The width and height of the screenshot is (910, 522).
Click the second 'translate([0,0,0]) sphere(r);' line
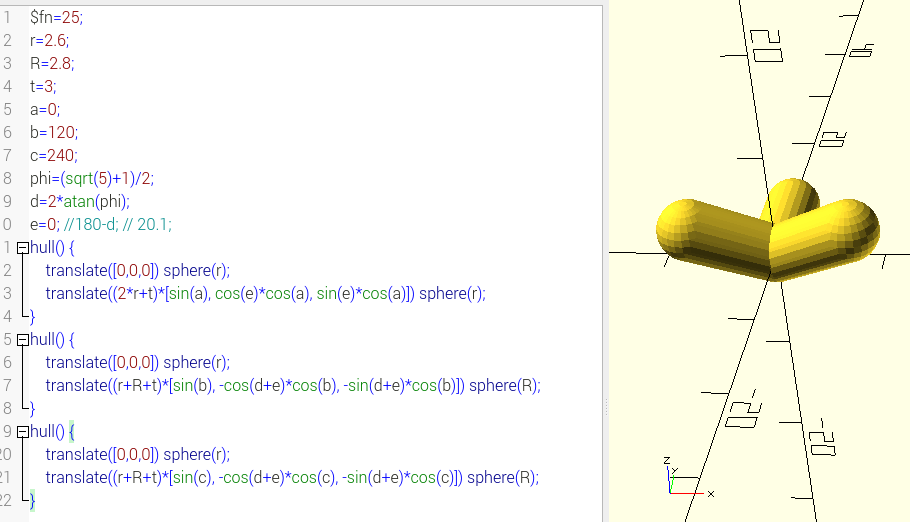[x=138, y=362]
